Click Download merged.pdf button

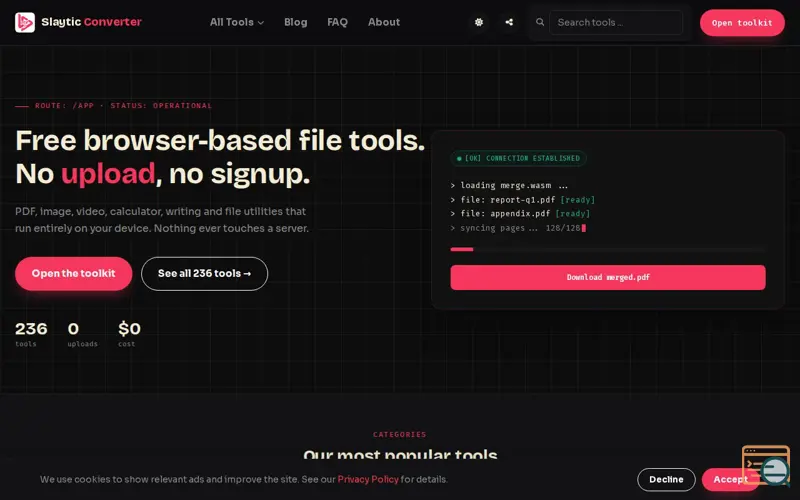point(608,278)
